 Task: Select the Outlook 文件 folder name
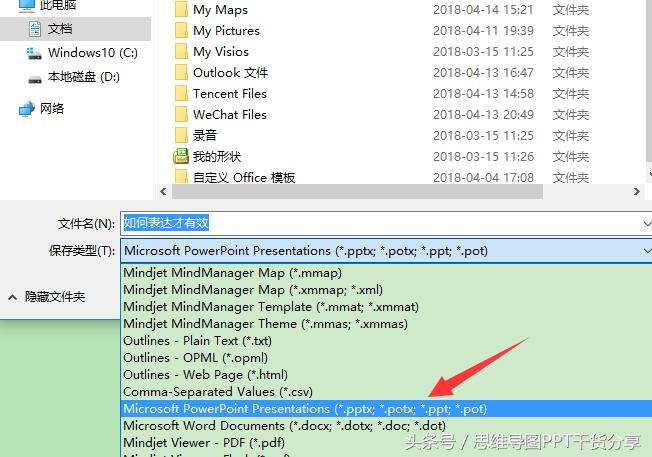(x=230, y=73)
